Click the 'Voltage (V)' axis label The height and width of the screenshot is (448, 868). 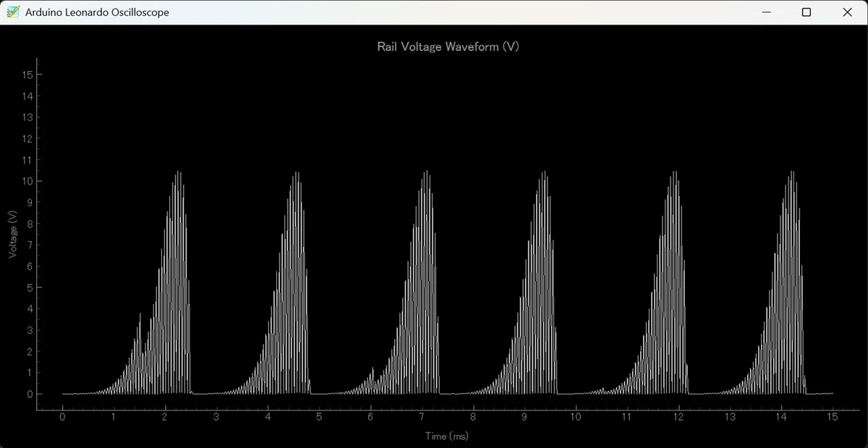(12, 234)
